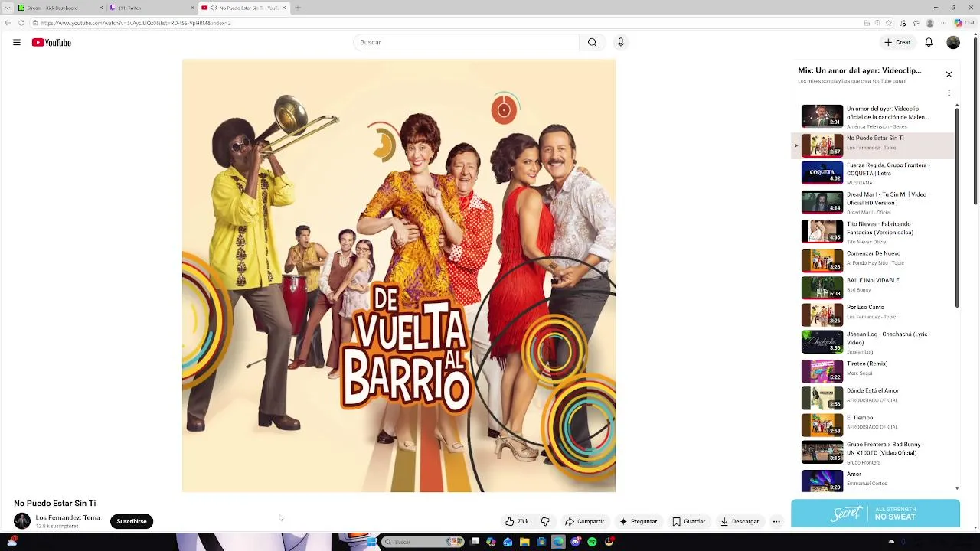Go back in the browser
This screenshot has height=551, width=980.
8,23
